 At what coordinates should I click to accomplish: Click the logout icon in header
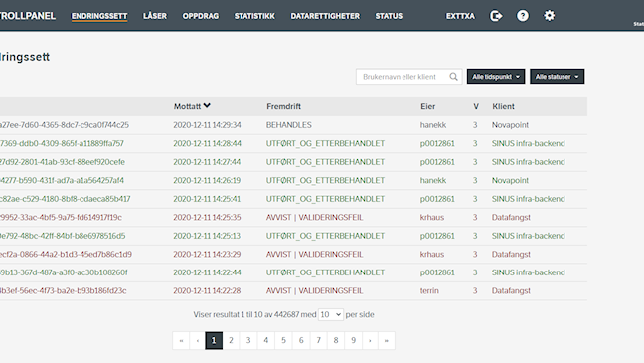pos(496,16)
